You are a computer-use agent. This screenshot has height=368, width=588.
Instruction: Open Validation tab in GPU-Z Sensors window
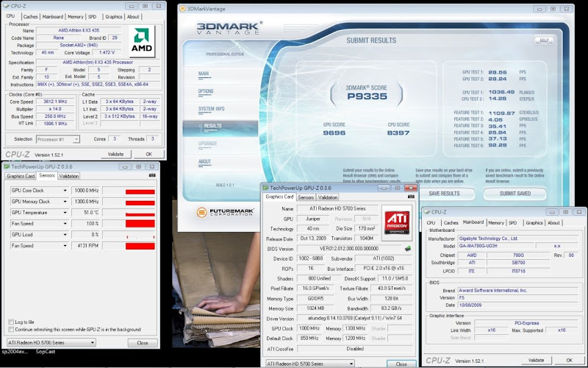click(69, 176)
